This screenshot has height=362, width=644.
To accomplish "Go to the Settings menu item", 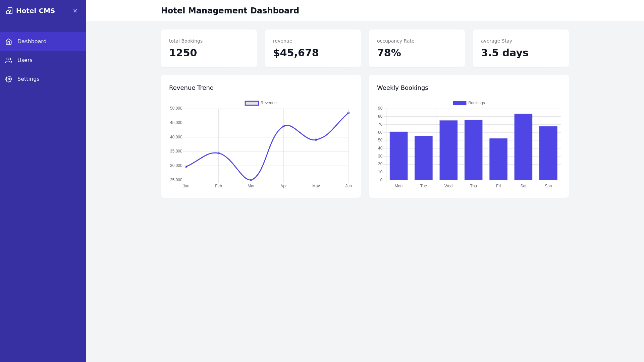I will (x=28, y=79).
